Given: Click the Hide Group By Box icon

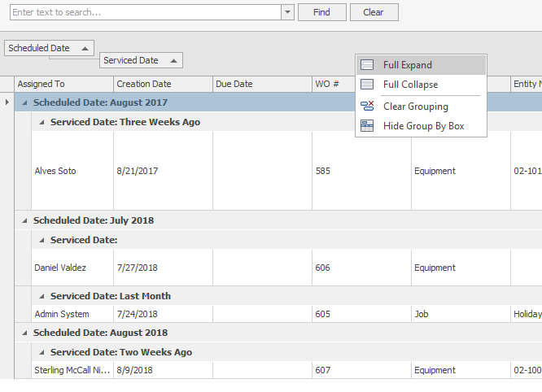Looking at the screenshot, I should coord(367,126).
